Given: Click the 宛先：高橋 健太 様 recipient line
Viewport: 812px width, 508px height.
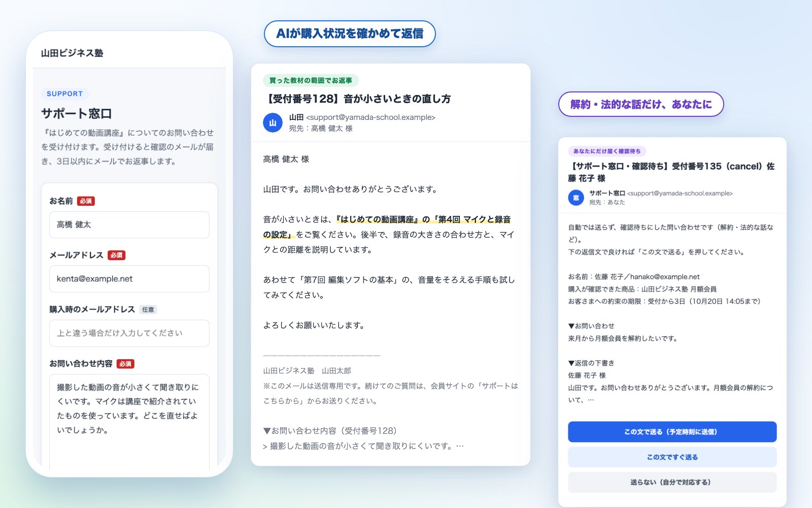Looking at the screenshot, I should tap(321, 129).
